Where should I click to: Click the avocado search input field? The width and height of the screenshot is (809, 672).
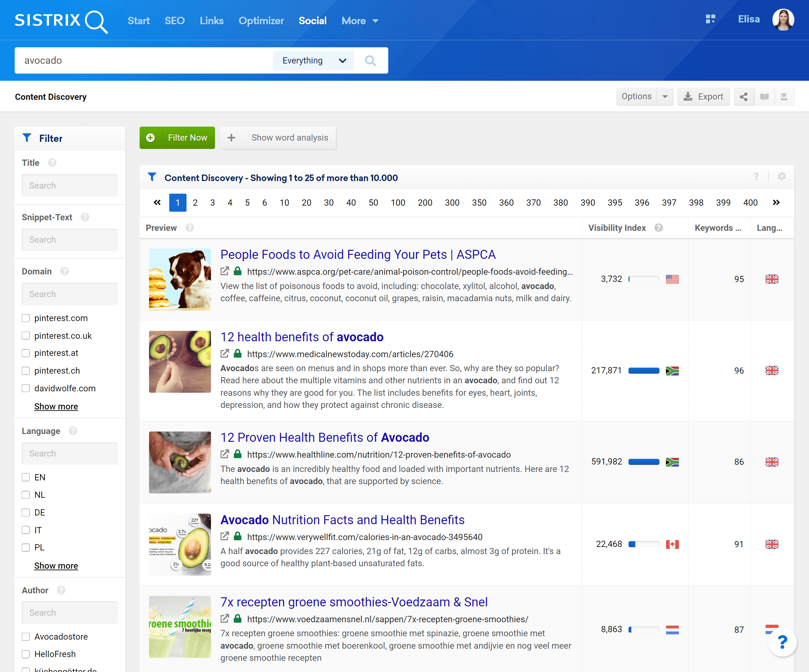pos(144,60)
